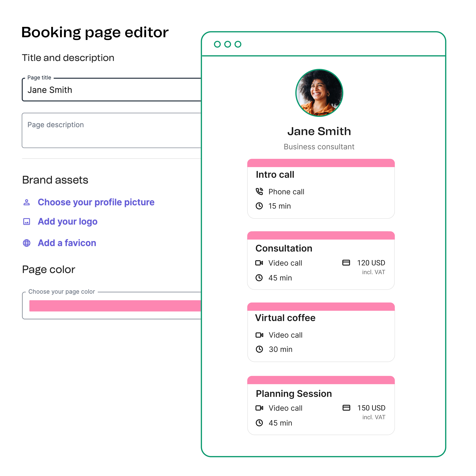Screen dimensions: 476x476
Task: Select the Add a favicon link
Action: (x=67, y=243)
